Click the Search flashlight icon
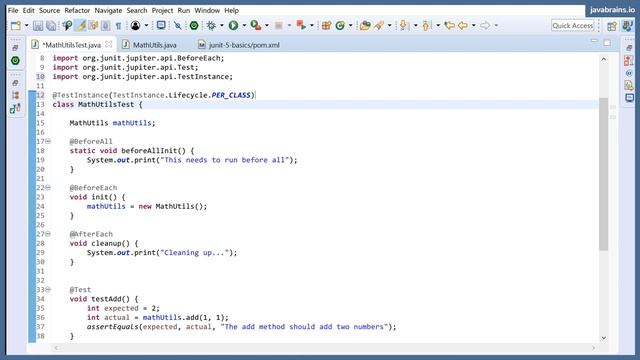The height and width of the screenshot is (360, 640). (379, 26)
